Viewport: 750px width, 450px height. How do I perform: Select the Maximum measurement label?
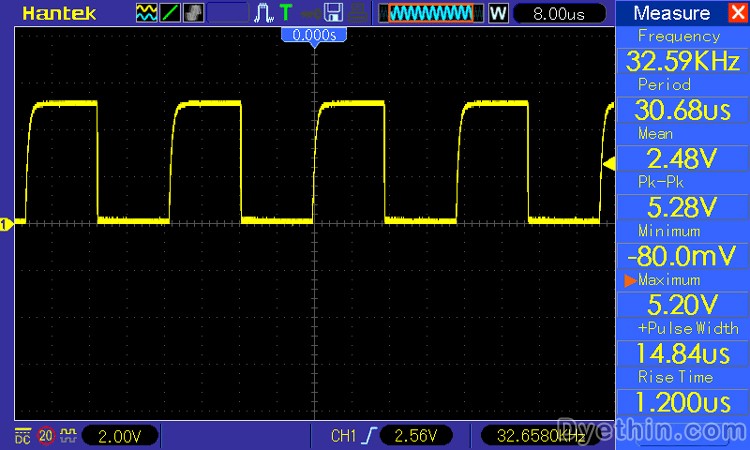coord(669,280)
